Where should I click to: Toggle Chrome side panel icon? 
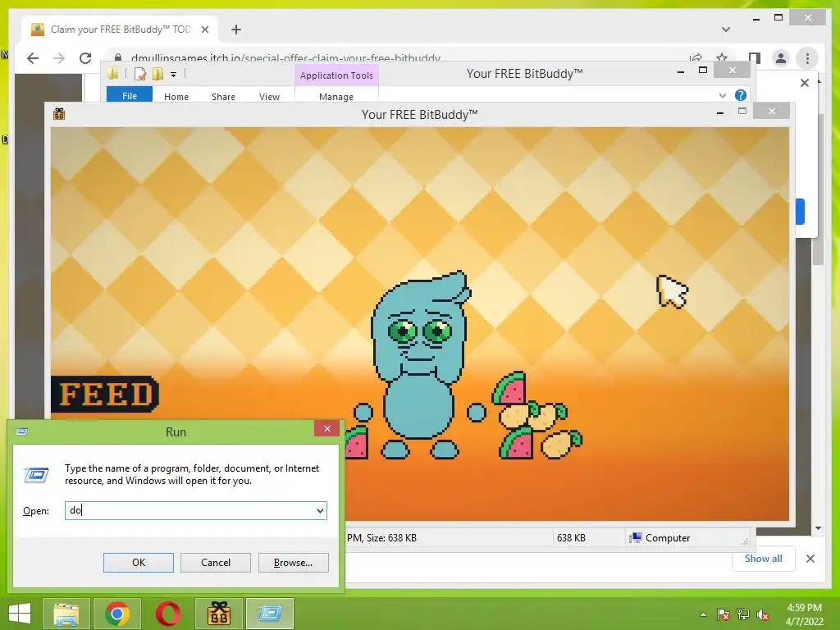(755, 58)
